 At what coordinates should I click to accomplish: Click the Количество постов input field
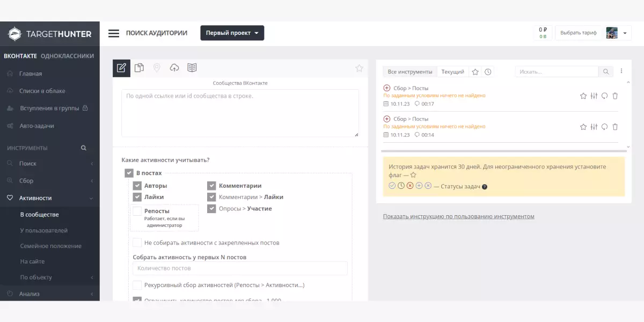pos(240,268)
